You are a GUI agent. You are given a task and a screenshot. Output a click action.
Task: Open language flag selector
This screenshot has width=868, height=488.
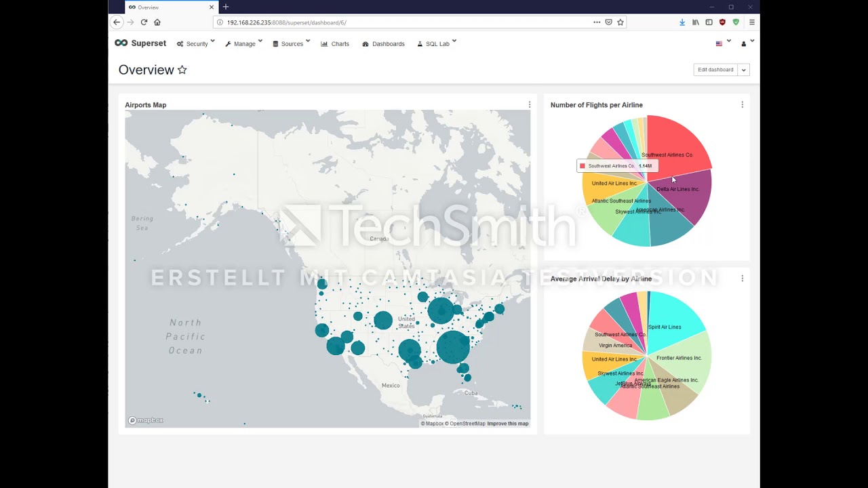[724, 43]
